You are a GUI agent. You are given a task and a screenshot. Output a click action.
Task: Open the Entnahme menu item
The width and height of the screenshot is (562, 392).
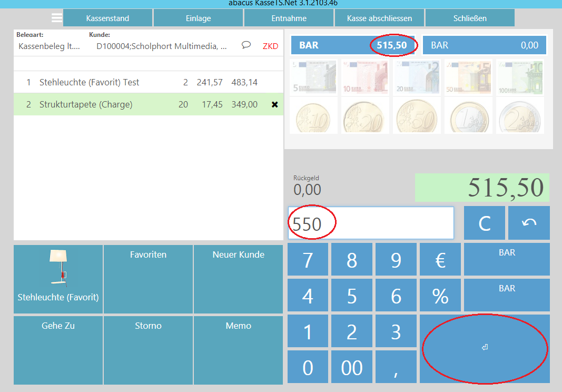pos(288,18)
